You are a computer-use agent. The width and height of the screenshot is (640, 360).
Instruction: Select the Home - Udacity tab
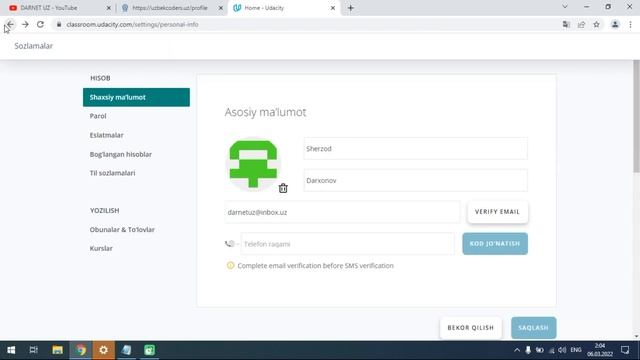(282, 8)
